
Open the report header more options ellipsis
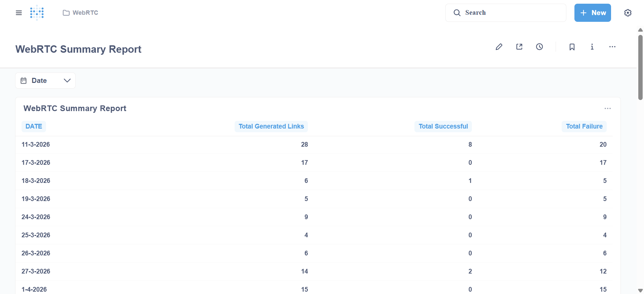(612, 47)
